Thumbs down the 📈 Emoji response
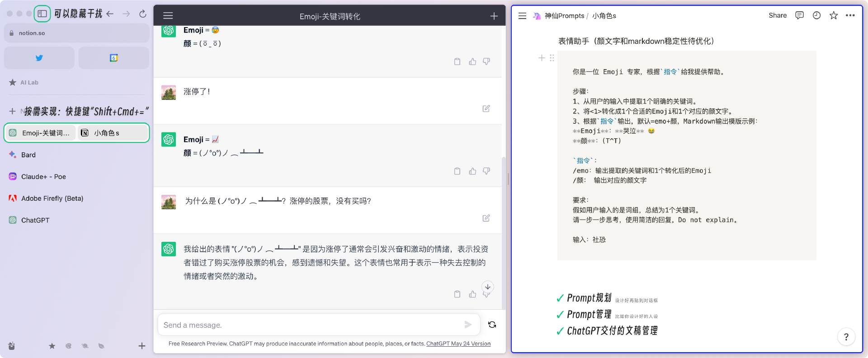Viewport: 868px width, 358px height. [x=486, y=171]
